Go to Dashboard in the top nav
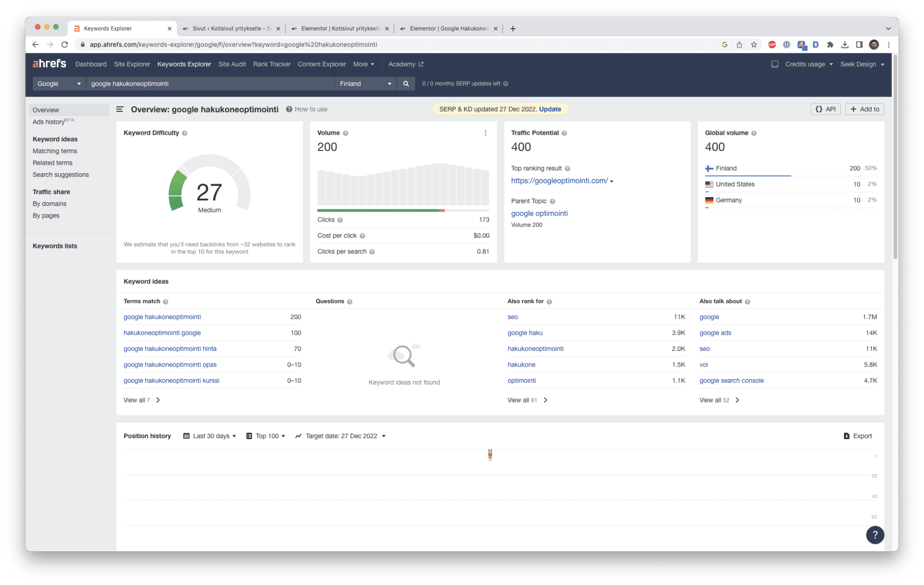Screen dimensions: 924x585 click(x=91, y=64)
